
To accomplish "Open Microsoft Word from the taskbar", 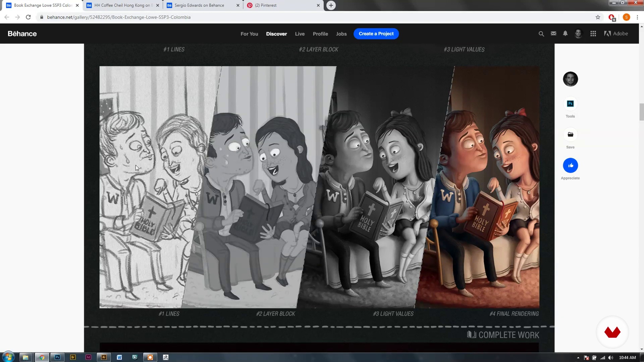I will pos(119,357).
